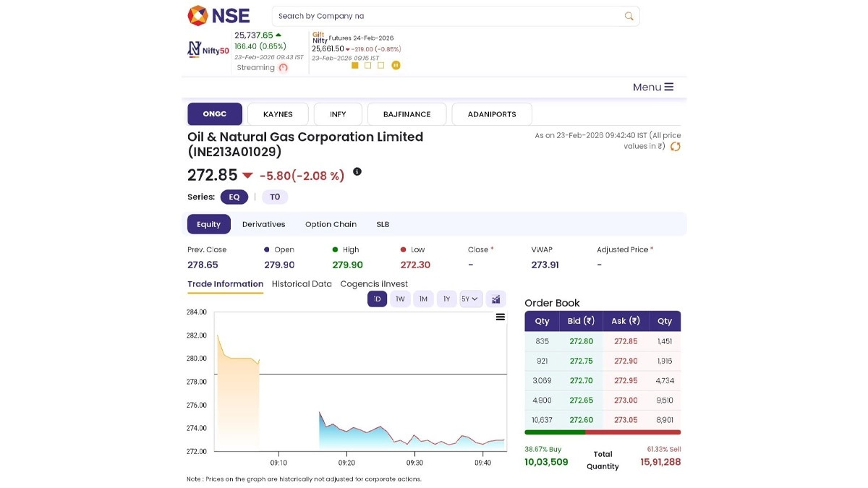Open the chart hamburger context menu
The image size is (868, 488).
pos(500,317)
